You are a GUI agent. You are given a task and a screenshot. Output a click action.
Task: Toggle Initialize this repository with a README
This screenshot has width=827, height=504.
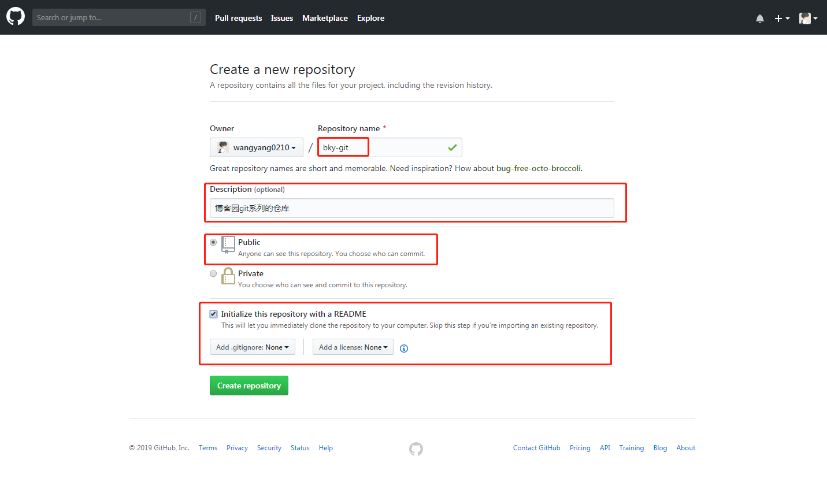(214, 314)
